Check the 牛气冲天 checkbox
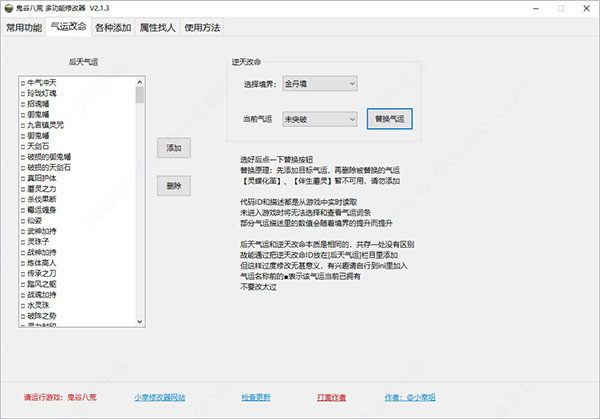 23,83
